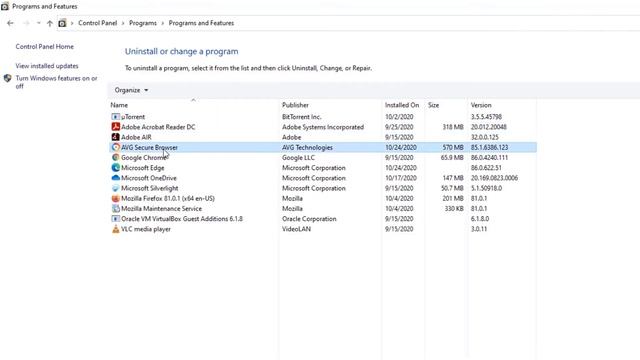Select VLC media player entry
640x360 pixels.
[146, 229]
